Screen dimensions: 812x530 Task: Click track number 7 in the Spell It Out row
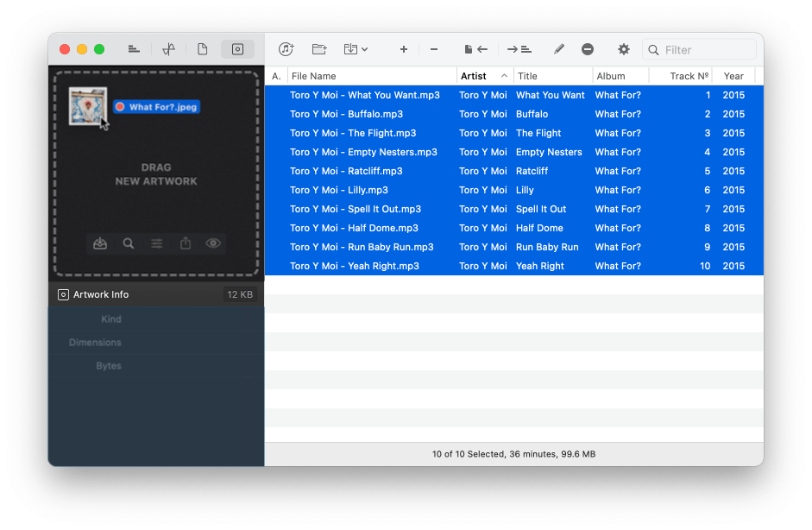tap(707, 209)
